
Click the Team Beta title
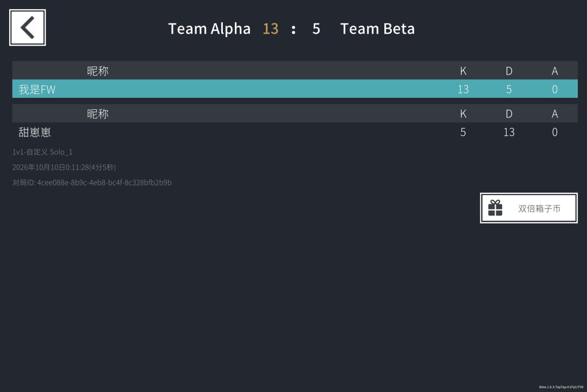[x=377, y=29]
